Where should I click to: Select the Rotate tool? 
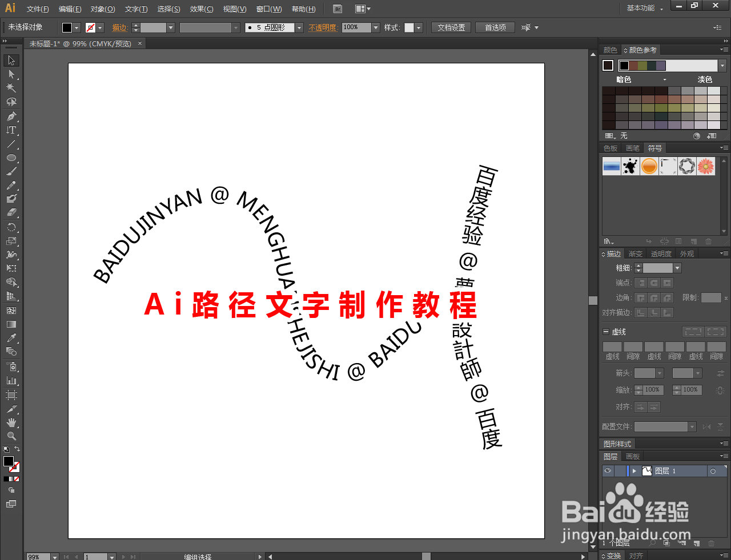[11, 227]
